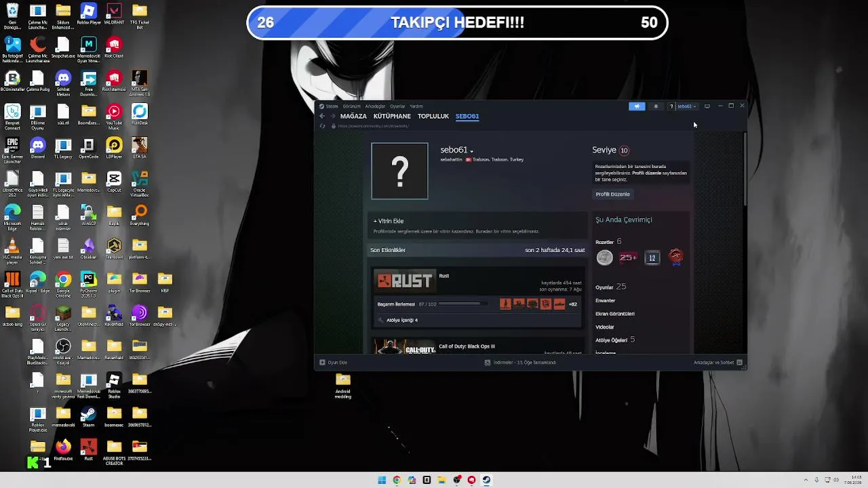Click the profile avatar placeholder image
868x488 pixels.
[x=399, y=171]
